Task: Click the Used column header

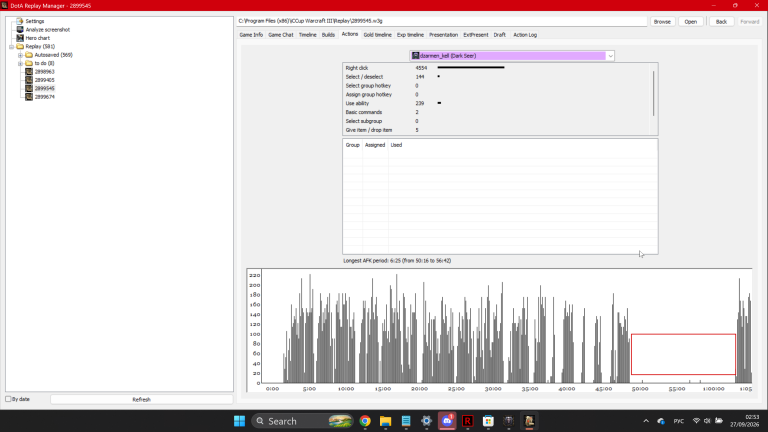Action: tap(396, 145)
